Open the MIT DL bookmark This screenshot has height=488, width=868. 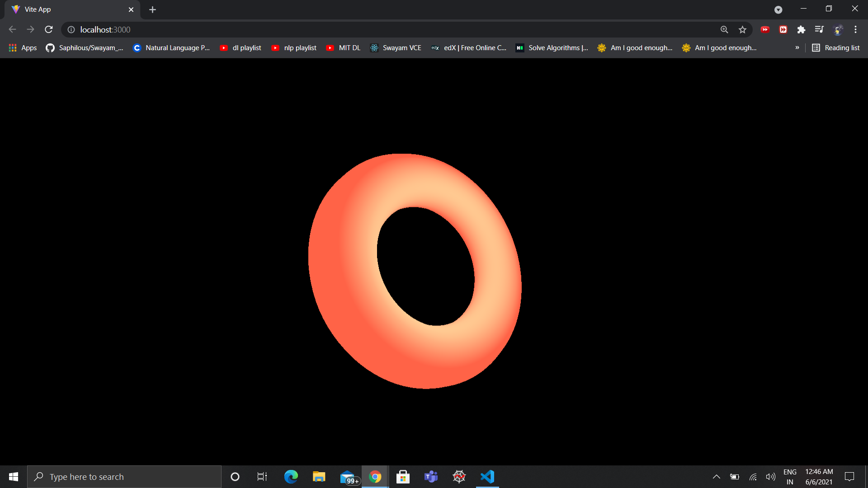[344, 47]
